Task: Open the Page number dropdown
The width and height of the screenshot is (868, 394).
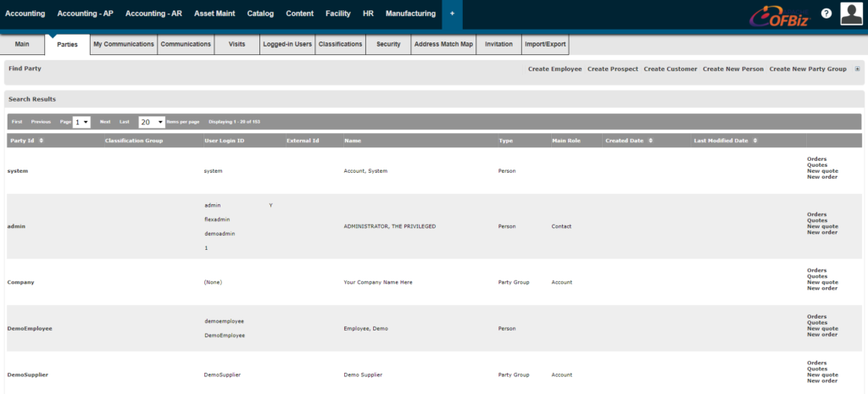Action: [81, 122]
